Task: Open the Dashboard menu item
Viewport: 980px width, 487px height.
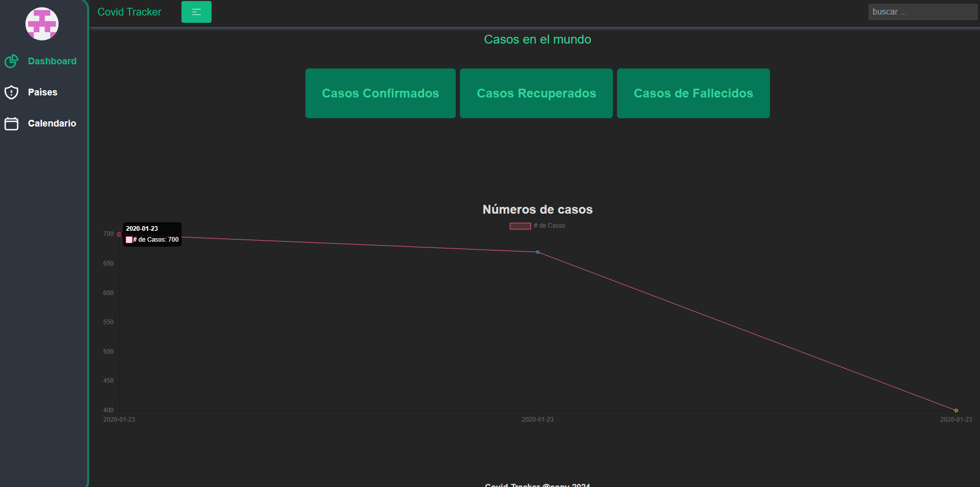Action: (x=52, y=61)
